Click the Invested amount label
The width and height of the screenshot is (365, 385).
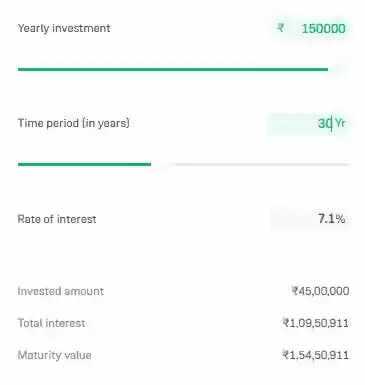[x=60, y=291]
